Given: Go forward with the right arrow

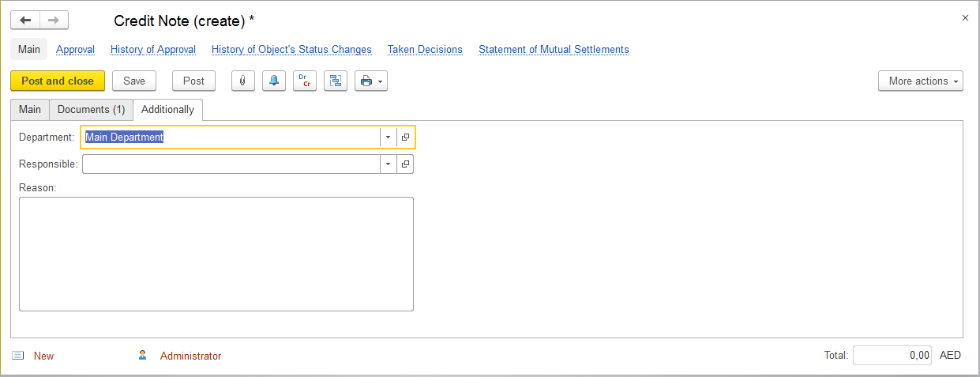Looking at the screenshot, I should pos(54,21).
